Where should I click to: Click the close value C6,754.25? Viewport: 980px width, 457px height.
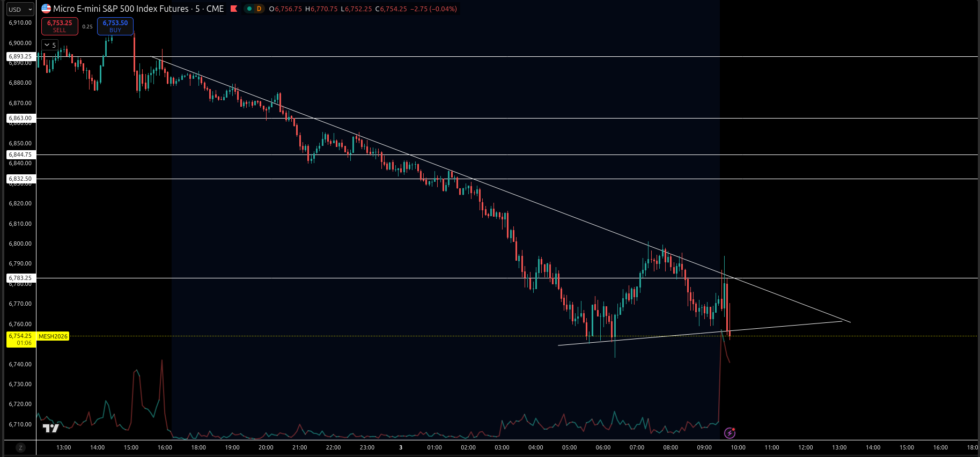pos(391,9)
